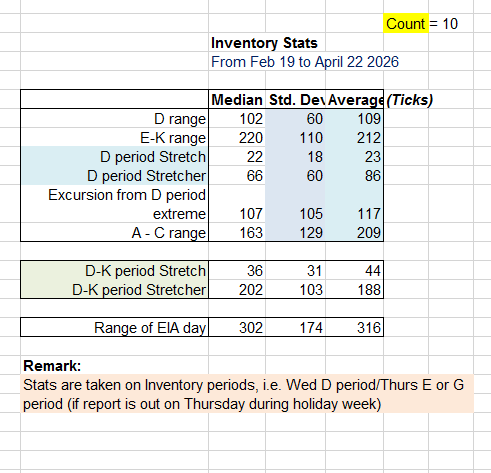
Task: Select the Std. Dev column header
Action: [x=296, y=100]
